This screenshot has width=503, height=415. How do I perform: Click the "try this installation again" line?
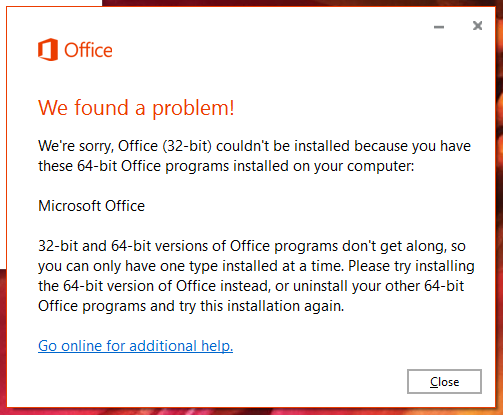pyautogui.click(x=191, y=306)
